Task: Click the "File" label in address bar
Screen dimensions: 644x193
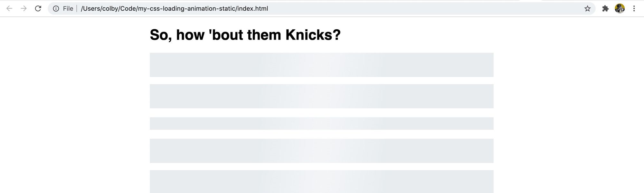Action: 68,9
